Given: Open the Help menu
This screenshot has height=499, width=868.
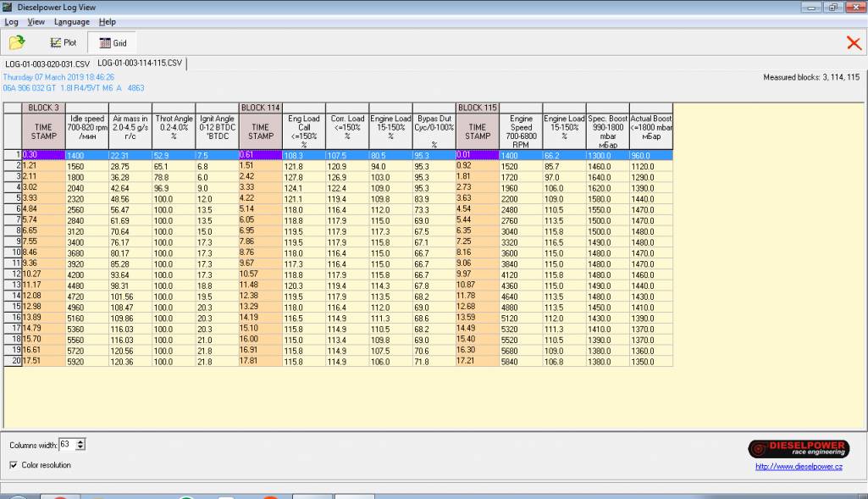Looking at the screenshot, I should coord(107,21).
